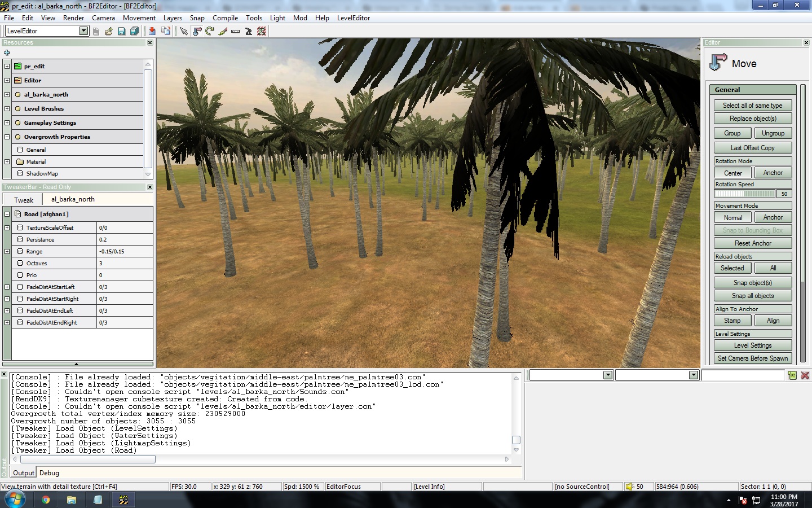Click the Reset Anchor button
This screenshot has width=812, height=508.
pos(753,243)
